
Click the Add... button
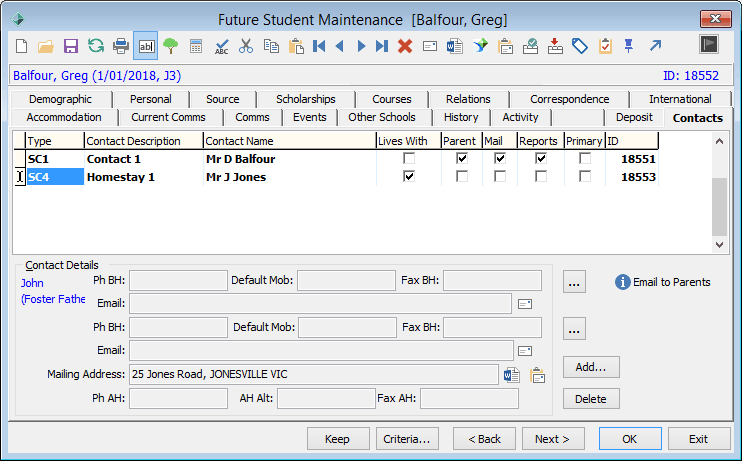591,367
